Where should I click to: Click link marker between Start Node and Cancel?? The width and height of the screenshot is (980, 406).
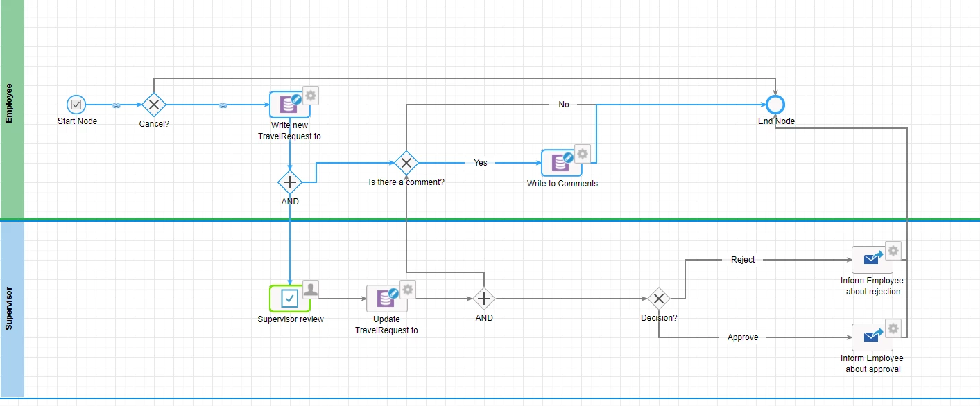[x=117, y=105]
